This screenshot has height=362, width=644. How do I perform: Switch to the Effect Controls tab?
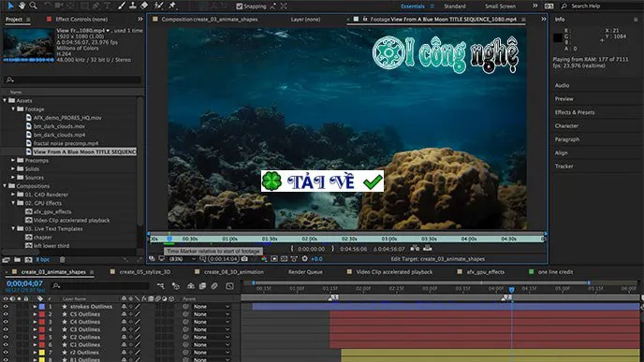(81, 20)
